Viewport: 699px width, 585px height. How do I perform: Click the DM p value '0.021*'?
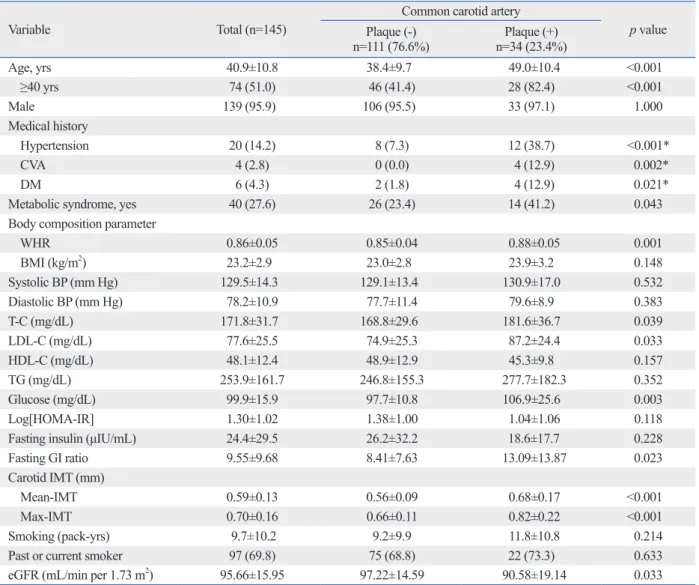(x=651, y=185)
